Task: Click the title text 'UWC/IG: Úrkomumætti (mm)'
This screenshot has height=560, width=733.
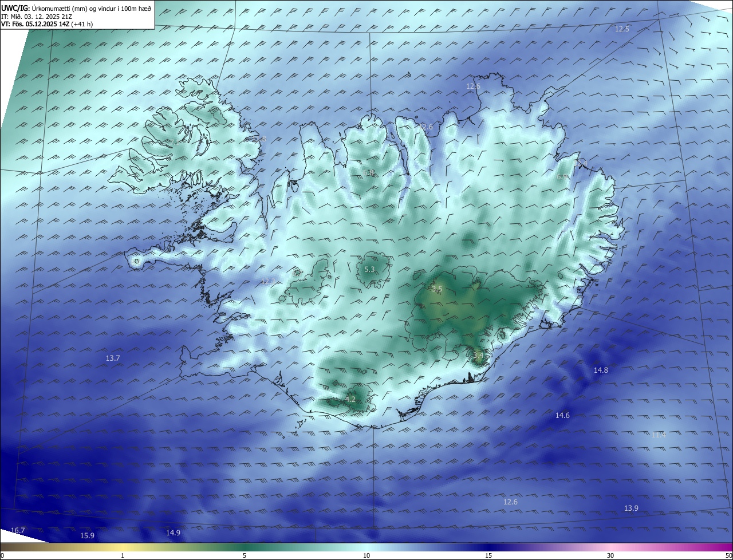Action: pos(44,8)
